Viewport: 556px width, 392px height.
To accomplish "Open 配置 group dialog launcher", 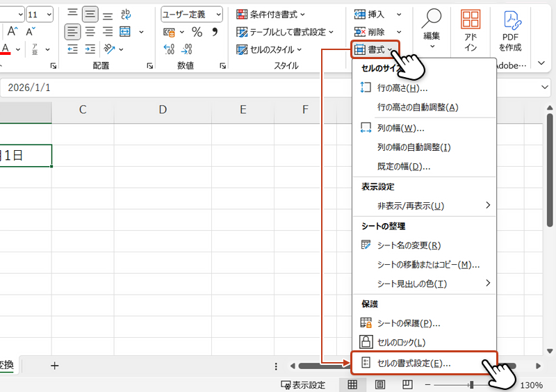I will (149, 65).
